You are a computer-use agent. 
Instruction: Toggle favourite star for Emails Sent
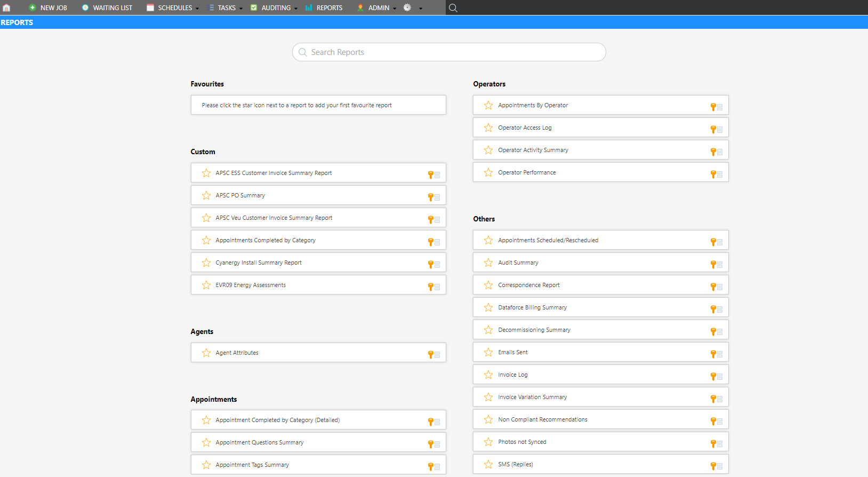click(488, 352)
